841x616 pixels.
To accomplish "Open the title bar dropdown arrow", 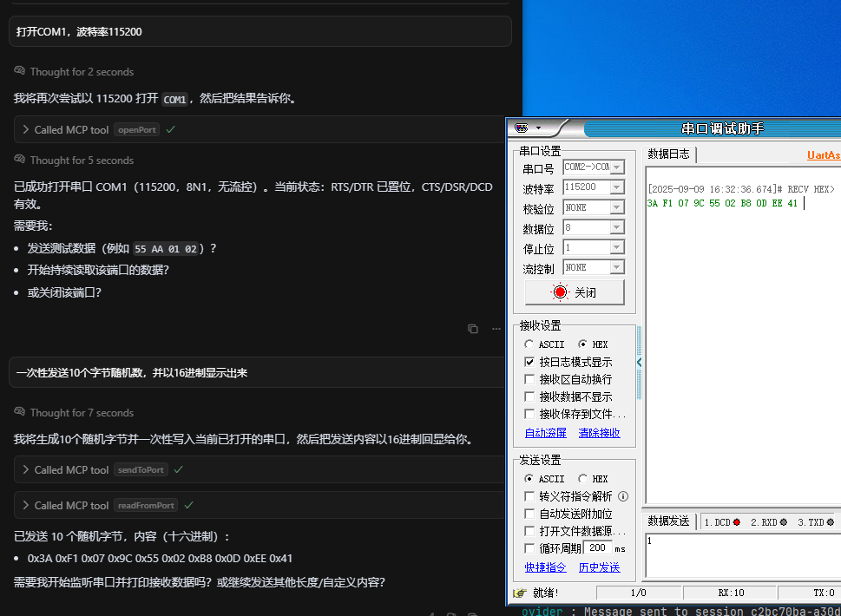I will (x=538, y=128).
